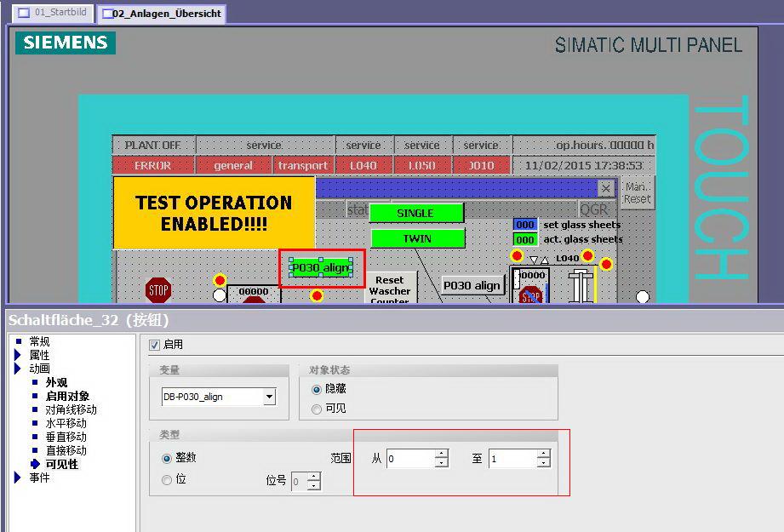Click the PLANT OFF button
The height and width of the screenshot is (532, 784).
click(153, 145)
